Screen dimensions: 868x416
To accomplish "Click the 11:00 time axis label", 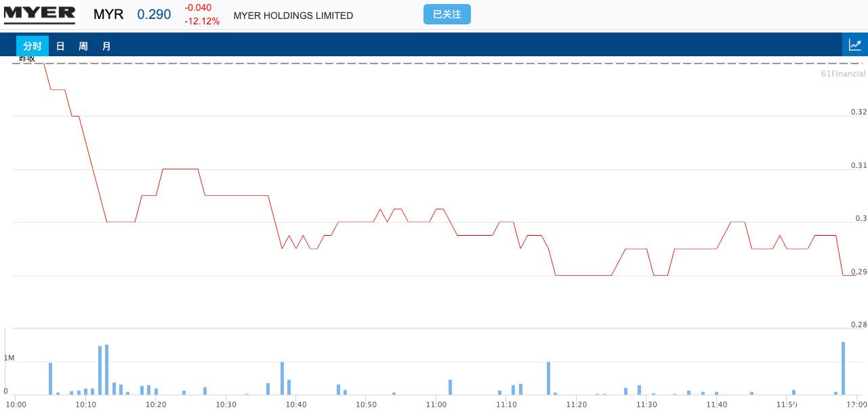I will coord(436,404).
